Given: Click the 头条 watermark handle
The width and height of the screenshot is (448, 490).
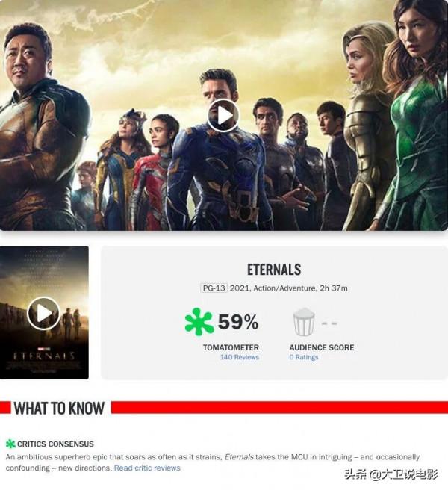Looking at the screenshot, I should coord(391,474).
